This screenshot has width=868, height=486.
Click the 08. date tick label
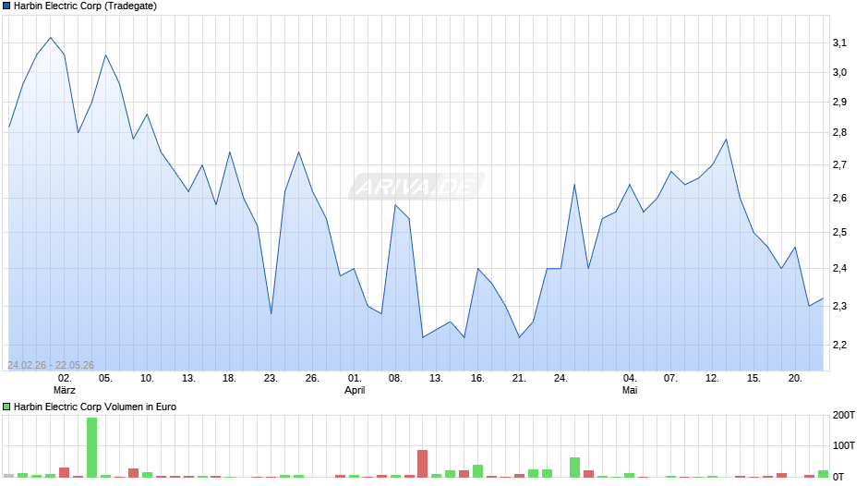tap(394, 378)
